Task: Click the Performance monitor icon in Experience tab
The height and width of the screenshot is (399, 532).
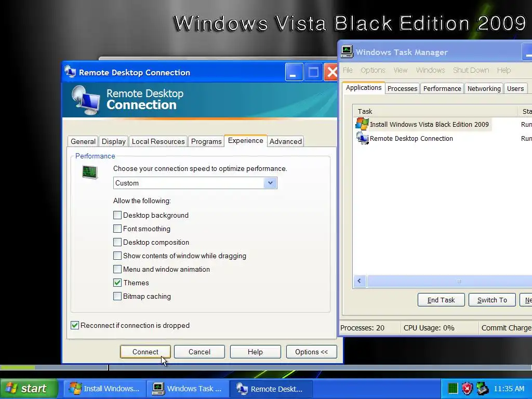Action: (x=90, y=172)
